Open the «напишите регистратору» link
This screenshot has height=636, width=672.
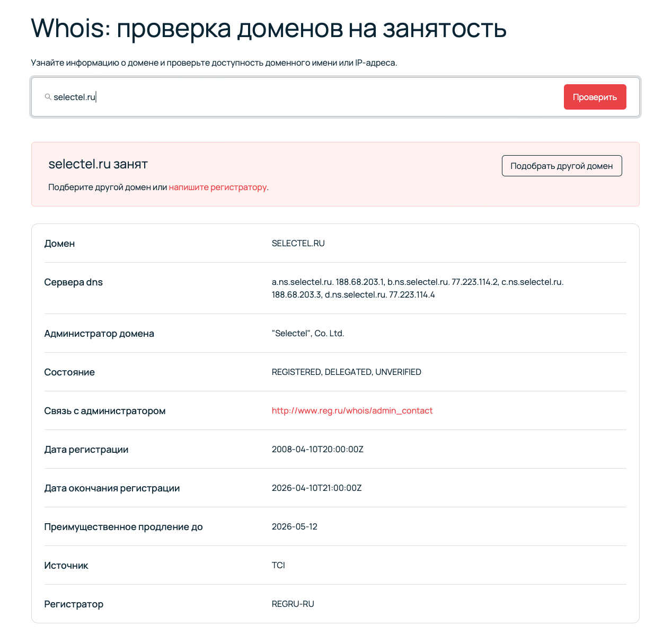point(218,187)
